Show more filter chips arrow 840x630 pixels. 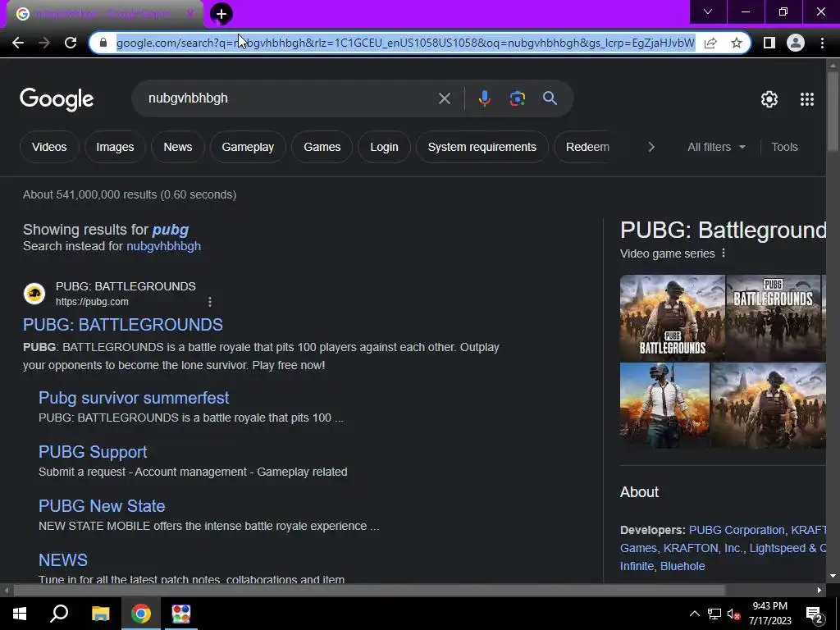pos(651,147)
